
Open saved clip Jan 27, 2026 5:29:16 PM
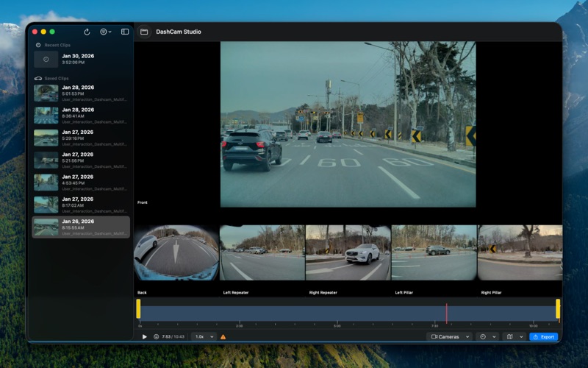81,138
